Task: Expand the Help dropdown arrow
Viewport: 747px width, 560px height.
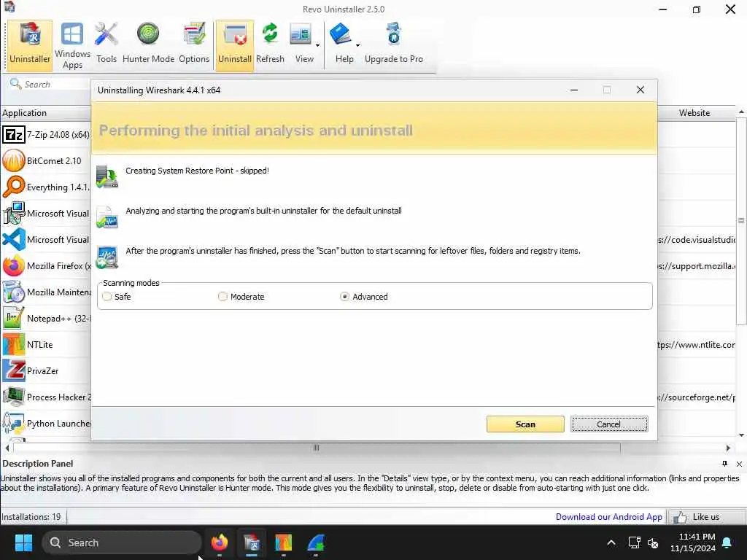Action: (357, 45)
